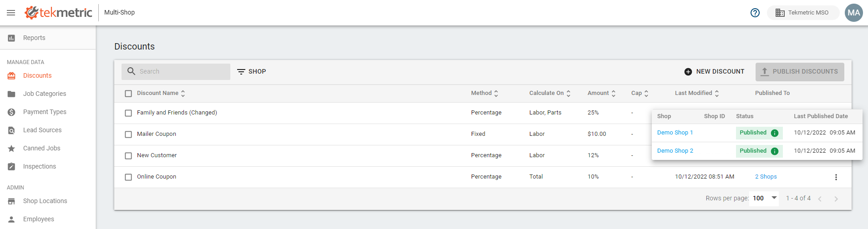
Task: Open the help question mark icon
Action: pos(755,13)
